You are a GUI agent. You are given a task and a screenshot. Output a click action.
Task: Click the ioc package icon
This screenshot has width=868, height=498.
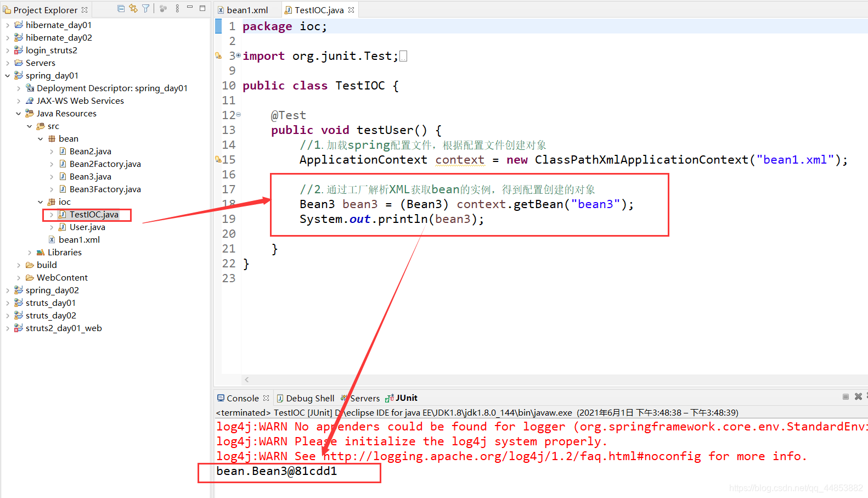(52, 202)
